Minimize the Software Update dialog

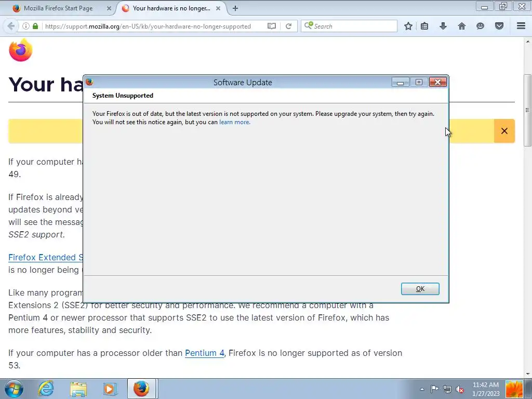[401, 82]
